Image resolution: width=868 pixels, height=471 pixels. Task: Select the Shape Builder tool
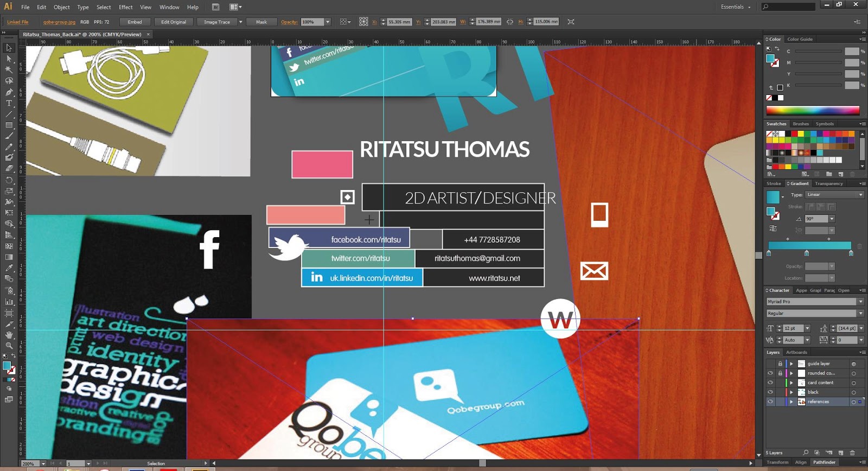[9, 224]
